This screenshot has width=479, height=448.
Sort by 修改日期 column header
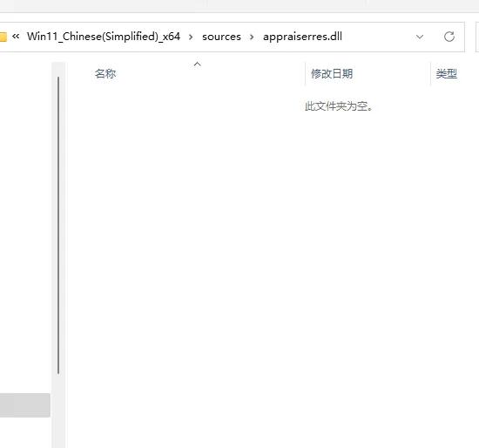(x=332, y=74)
